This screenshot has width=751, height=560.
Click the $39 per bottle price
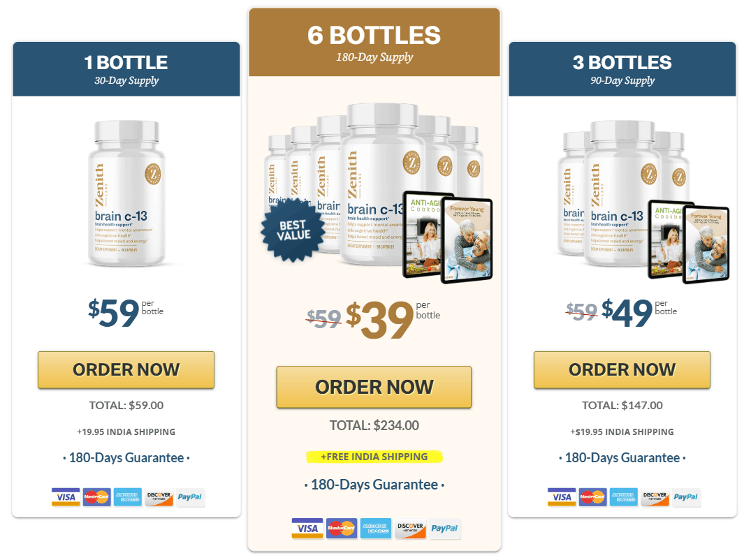392,319
